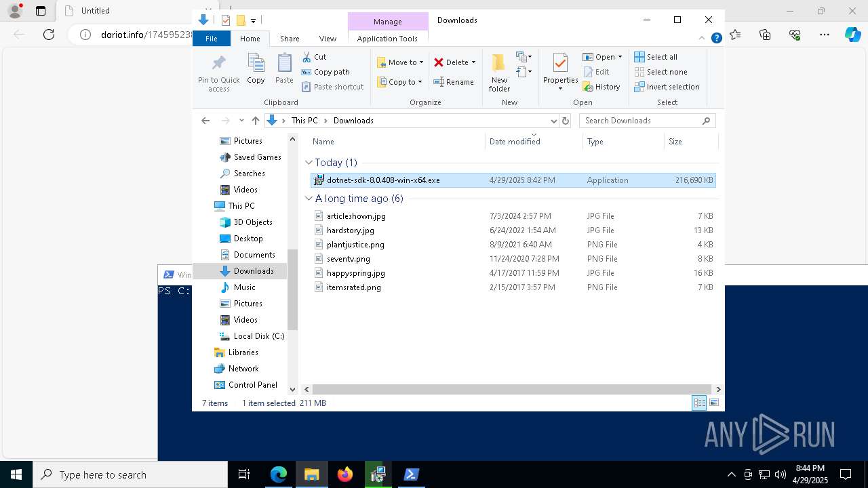The width and height of the screenshot is (868, 488).
Task: Expand the Open dropdown arrow
Action: (x=620, y=57)
